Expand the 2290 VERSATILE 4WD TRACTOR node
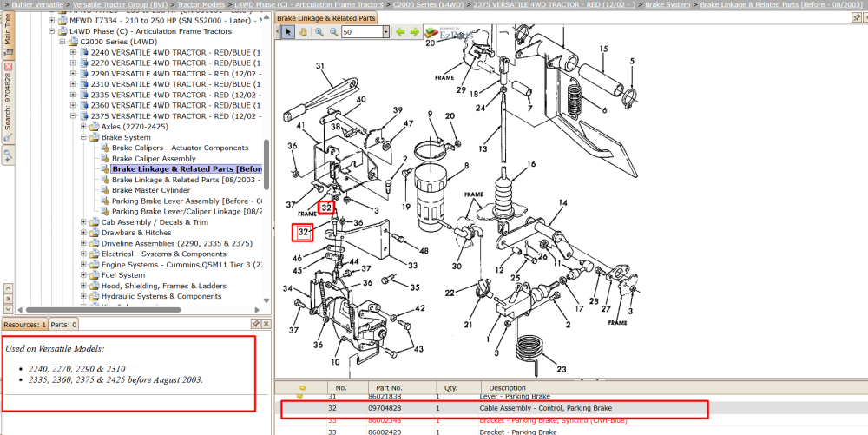Viewport: 868px width, 435px height. click(x=73, y=74)
